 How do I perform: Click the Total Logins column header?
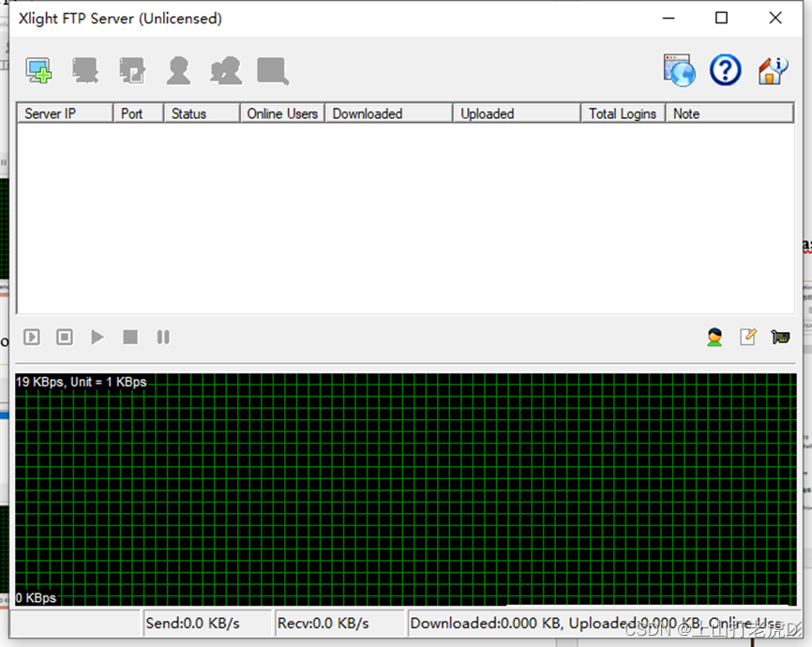(623, 113)
